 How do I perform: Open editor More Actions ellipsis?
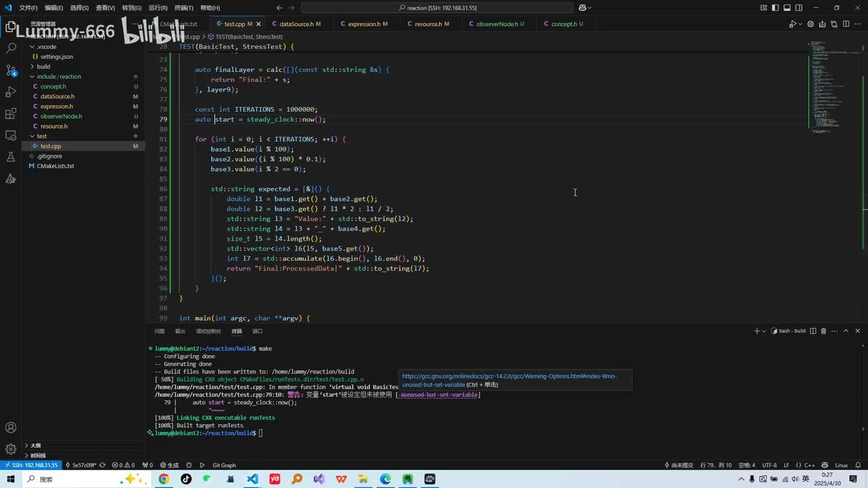click(x=857, y=24)
